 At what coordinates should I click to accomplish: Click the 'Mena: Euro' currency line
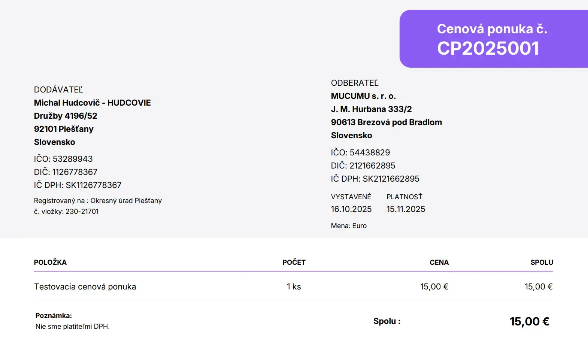(x=349, y=226)
